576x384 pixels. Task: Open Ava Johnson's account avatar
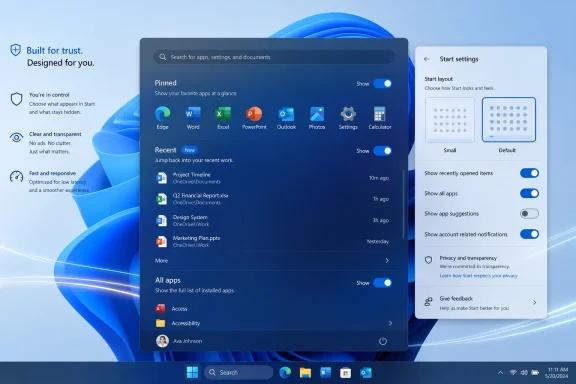(162, 341)
